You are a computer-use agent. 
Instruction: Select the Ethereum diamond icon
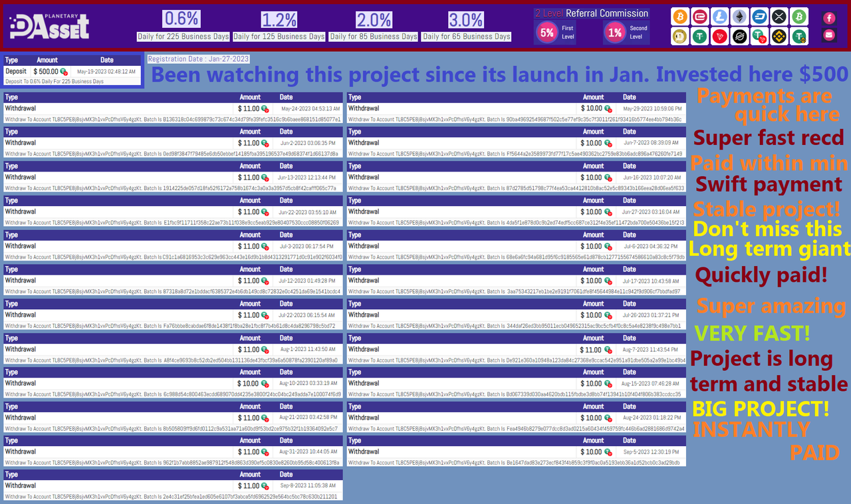(x=739, y=17)
